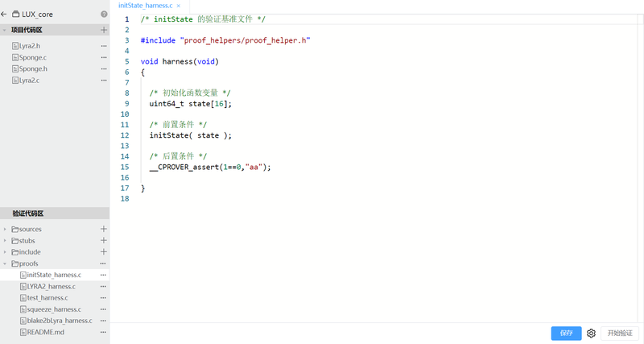Click 保存 save button
The height and width of the screenshot is (344, 644).
pos(566,333)
